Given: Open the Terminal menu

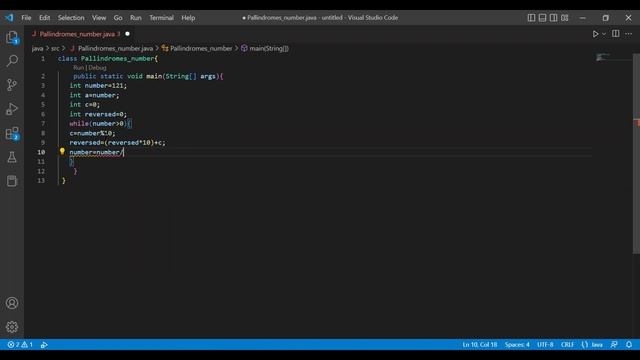Looking at the screenshot, I should click(161, 18).
